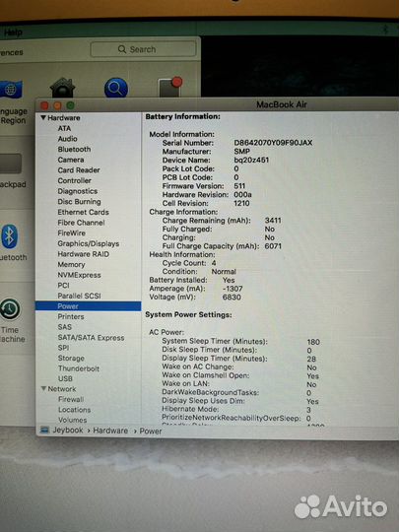This screenshot has height=532, width=399.
Task: Click the Search field in System Preferences
Action: [x=143, y=49]
